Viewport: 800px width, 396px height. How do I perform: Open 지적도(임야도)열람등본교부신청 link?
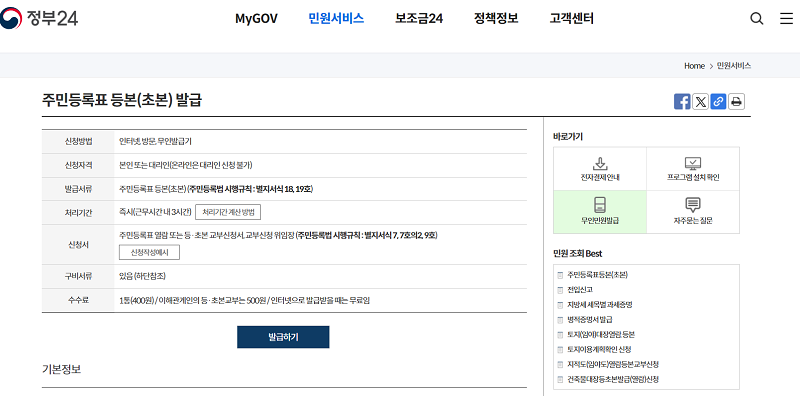[x=613, y=364]
